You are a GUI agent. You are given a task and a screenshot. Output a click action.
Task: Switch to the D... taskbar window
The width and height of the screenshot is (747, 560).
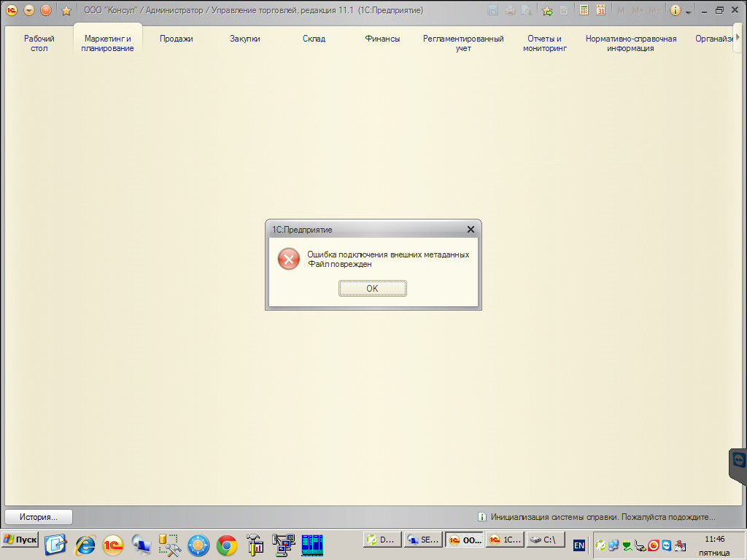coord(382,540)
